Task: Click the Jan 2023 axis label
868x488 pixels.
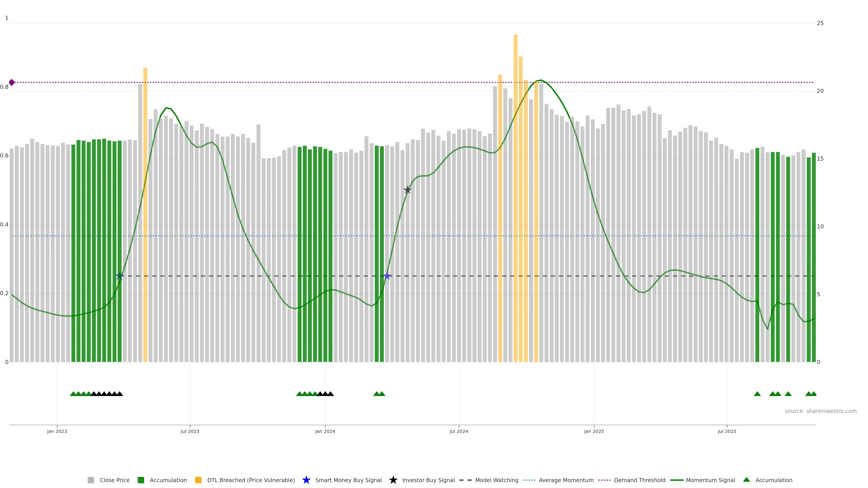Action: (57, 431)
